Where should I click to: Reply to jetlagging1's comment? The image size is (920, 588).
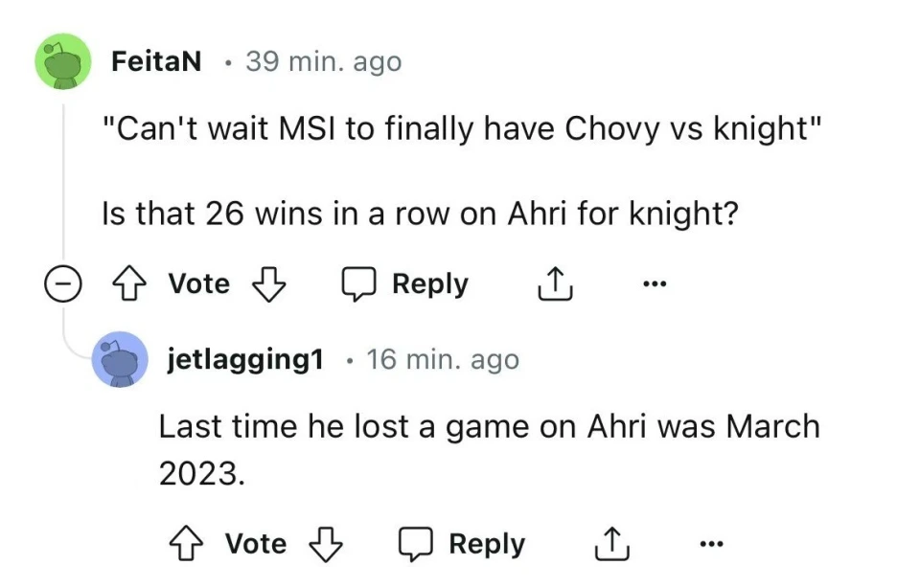462,544
